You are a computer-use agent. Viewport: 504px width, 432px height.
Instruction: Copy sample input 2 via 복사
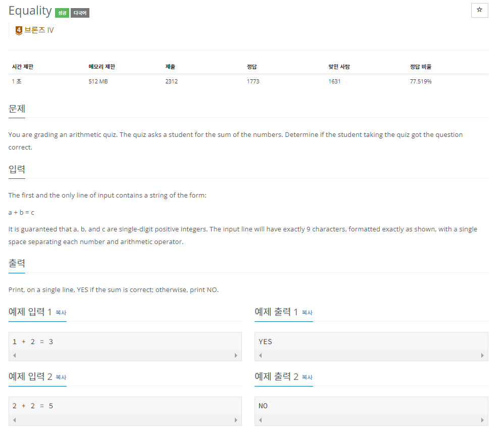[x=61, y=377]
